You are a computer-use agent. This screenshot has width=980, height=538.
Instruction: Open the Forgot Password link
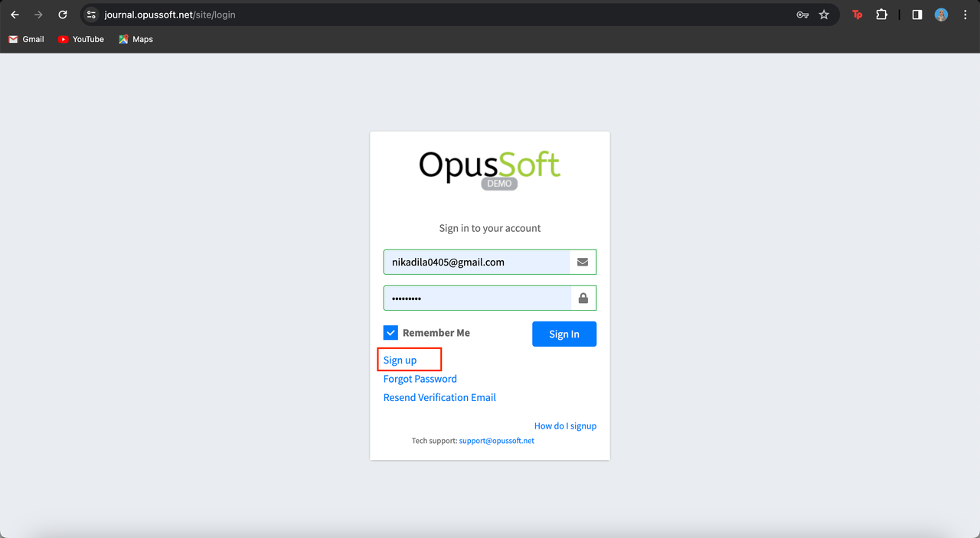(420, 379)
